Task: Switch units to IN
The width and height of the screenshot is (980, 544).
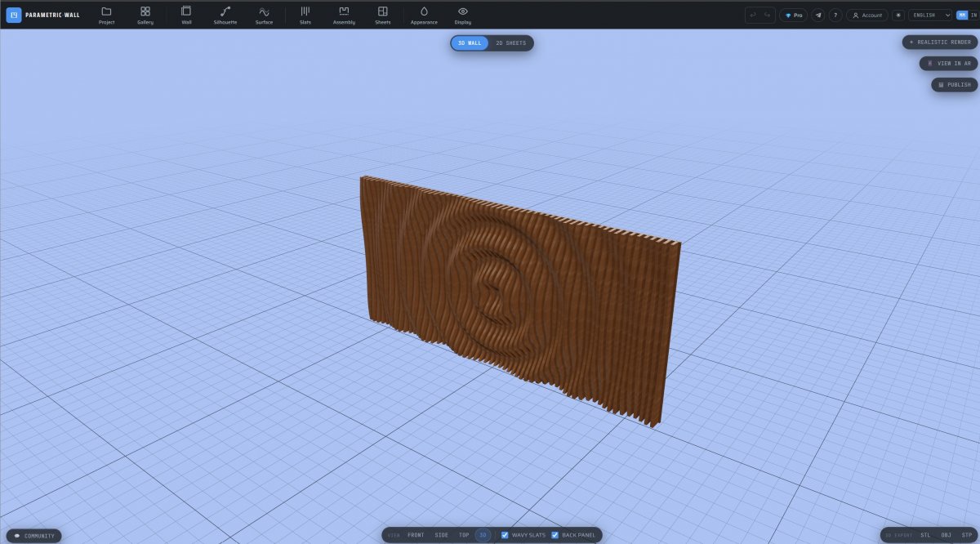Action: click(x=973, y=15)
